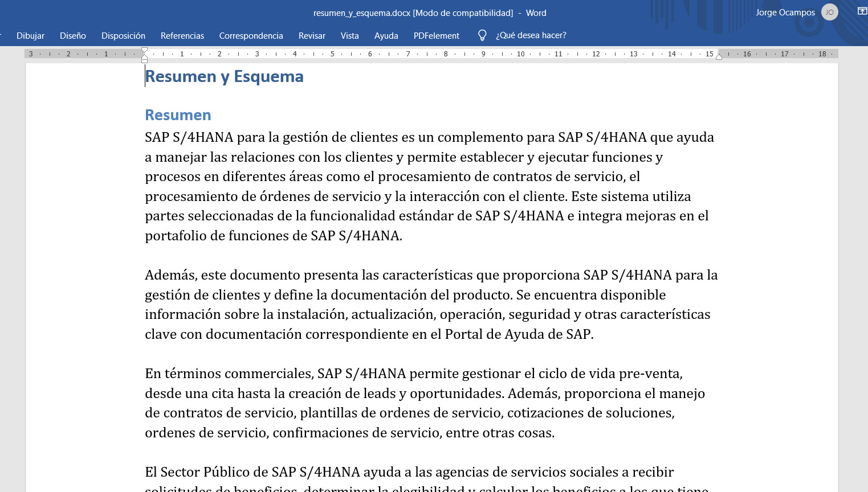This screenshot has width=868, height=492.
Task: Click the lightbulb Tell Me icon
Action: click(x=482, y=35)
